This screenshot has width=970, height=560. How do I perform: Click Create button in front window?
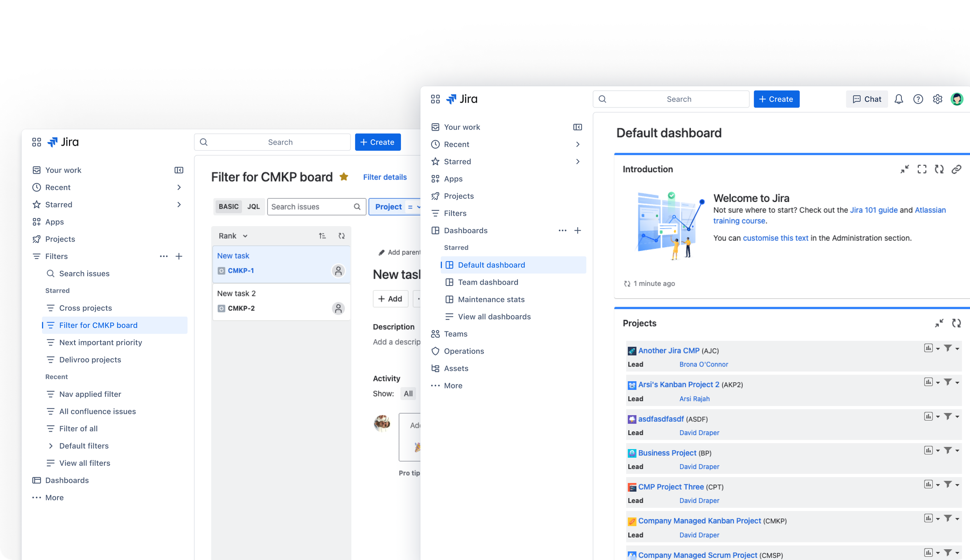coord(776,99)
